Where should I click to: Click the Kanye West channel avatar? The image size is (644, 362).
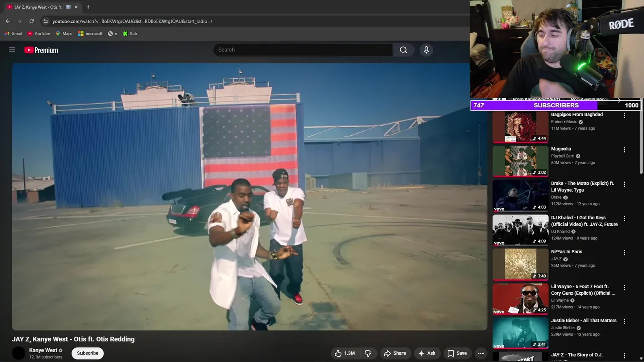(x=19, y=353)
